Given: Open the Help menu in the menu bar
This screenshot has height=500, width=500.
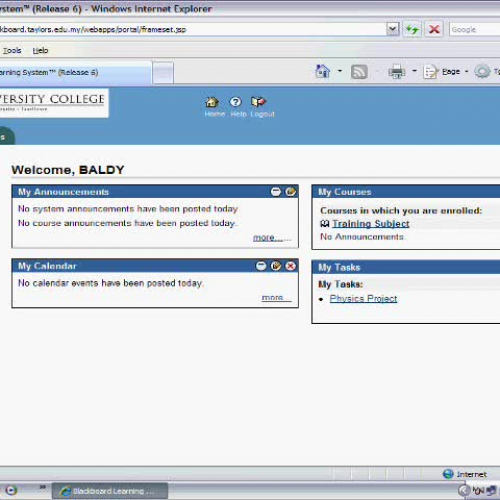Looking at the screenshot, I should click(40, 51).
